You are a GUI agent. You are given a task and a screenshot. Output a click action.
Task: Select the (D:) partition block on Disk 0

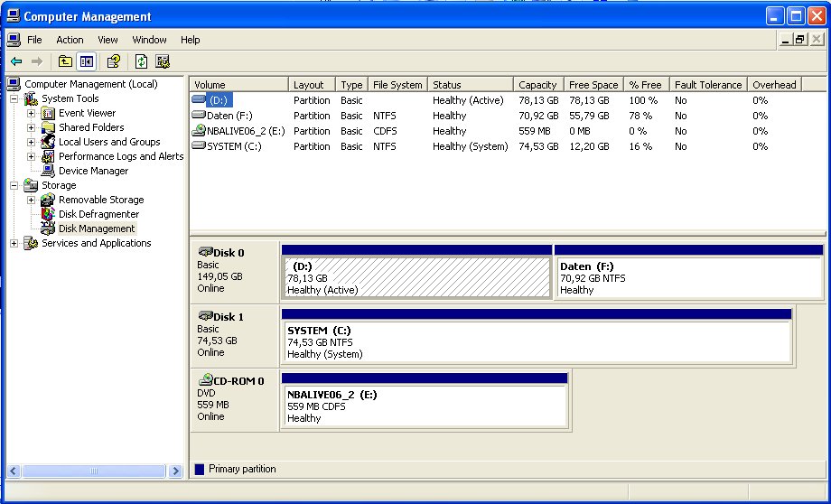(416, 277)
